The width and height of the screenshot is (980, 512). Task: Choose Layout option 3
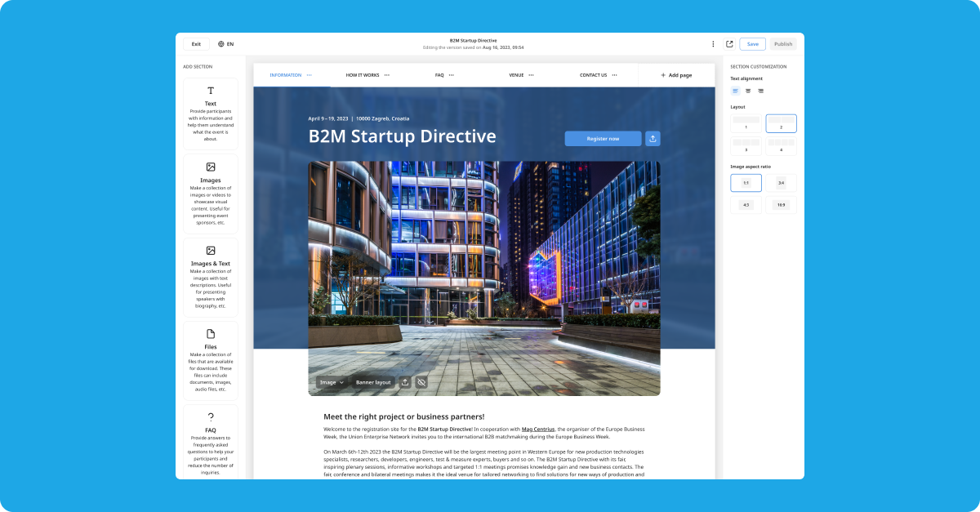click(746, 145)
